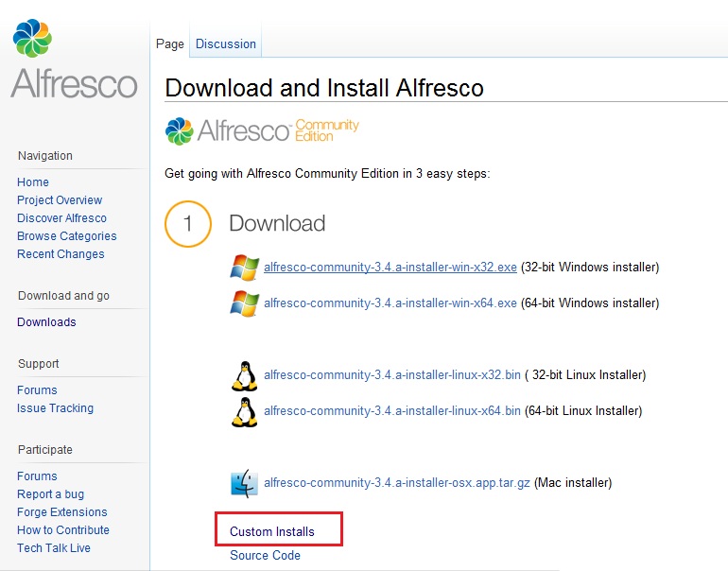Switch to the Discussion tab
Screen dimensions: 728x571
(226, 43)
